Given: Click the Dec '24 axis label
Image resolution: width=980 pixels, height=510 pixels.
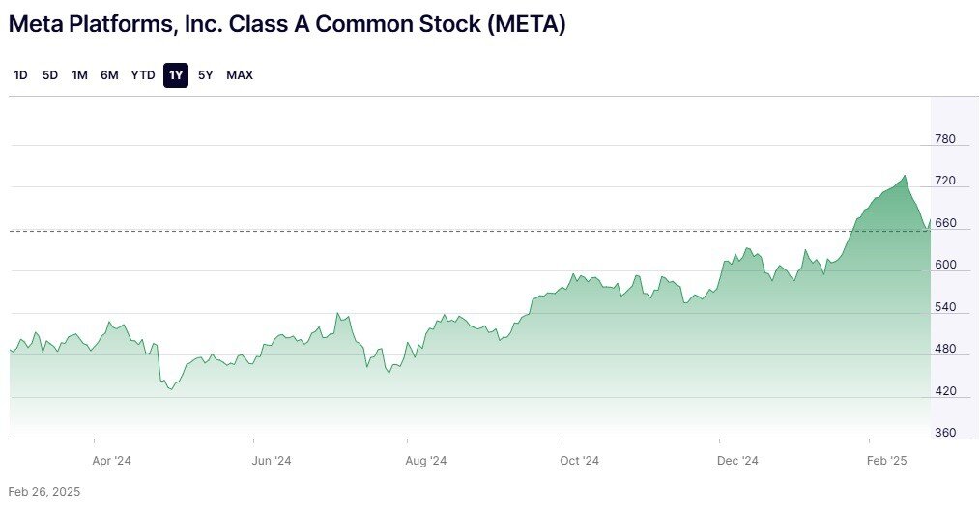Looking at the screenshot, I should coord(737,461).
